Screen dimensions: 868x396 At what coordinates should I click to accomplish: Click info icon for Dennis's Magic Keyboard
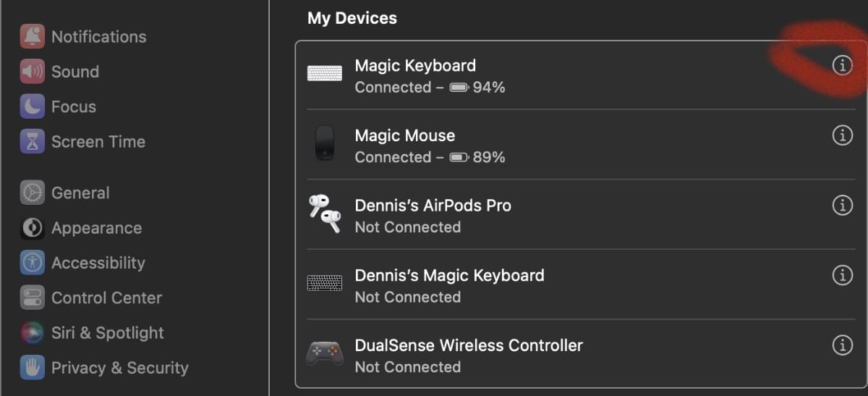842,275
